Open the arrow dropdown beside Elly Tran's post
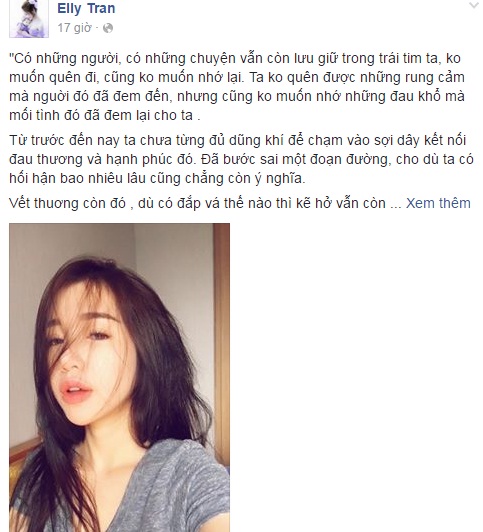 pyautogui.click(x=476, y=5)
